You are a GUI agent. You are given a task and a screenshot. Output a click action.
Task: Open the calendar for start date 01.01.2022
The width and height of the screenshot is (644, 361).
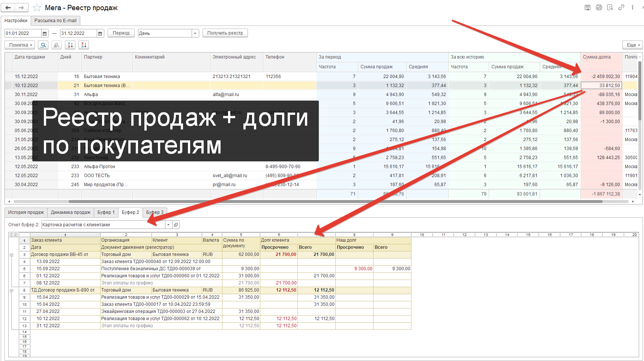(x=45, y=33)
